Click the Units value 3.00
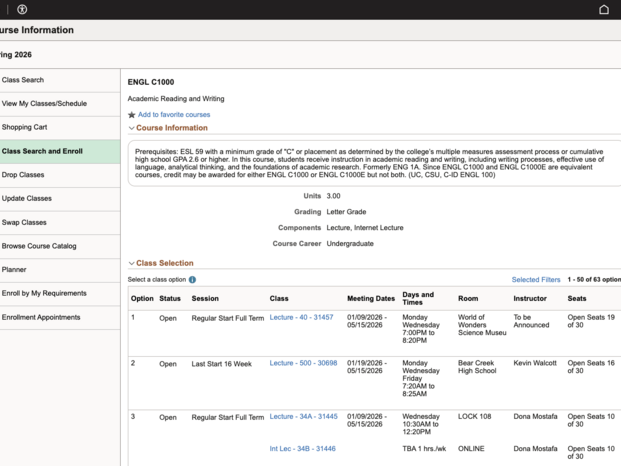 coord(333,196)
